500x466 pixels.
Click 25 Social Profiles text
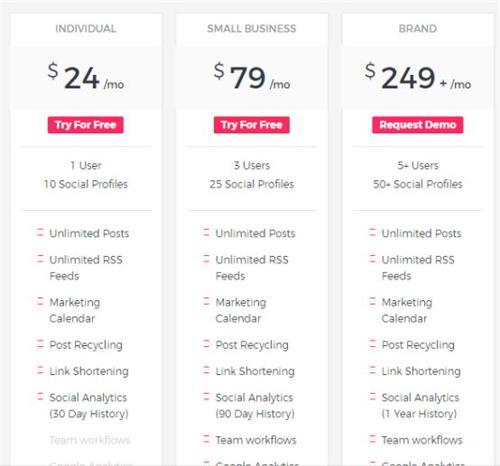coord(252,184)
